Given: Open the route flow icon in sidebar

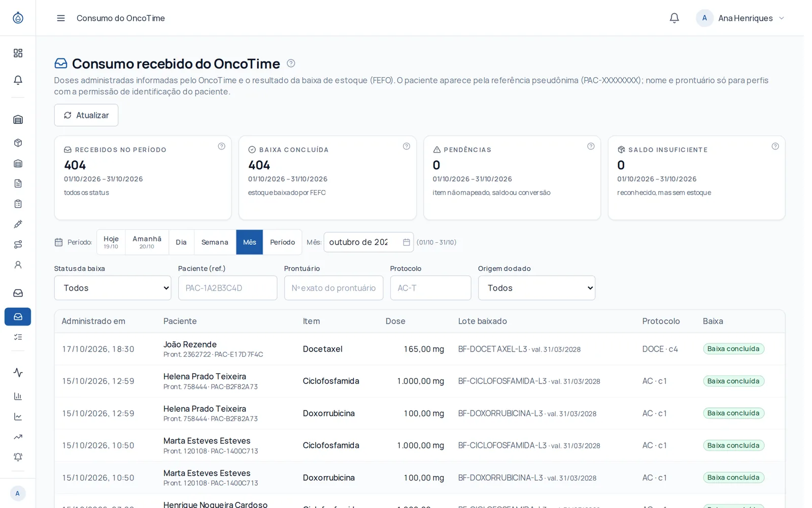Looking at the screenshot, I should coord(18,244).
